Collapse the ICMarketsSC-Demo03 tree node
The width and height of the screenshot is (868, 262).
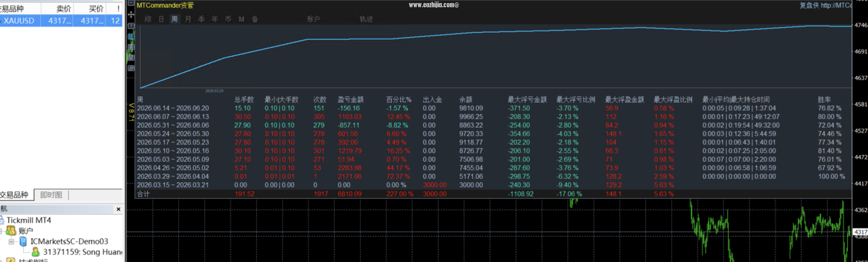[11, 242]
